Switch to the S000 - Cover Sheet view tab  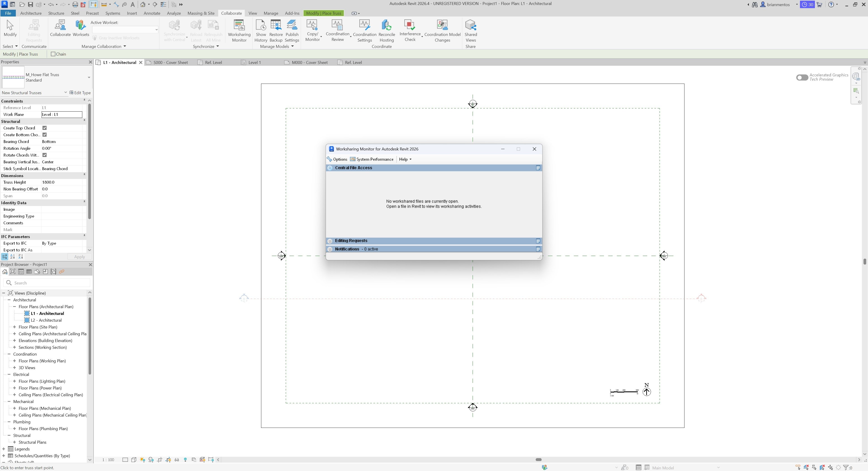point(170,62)
